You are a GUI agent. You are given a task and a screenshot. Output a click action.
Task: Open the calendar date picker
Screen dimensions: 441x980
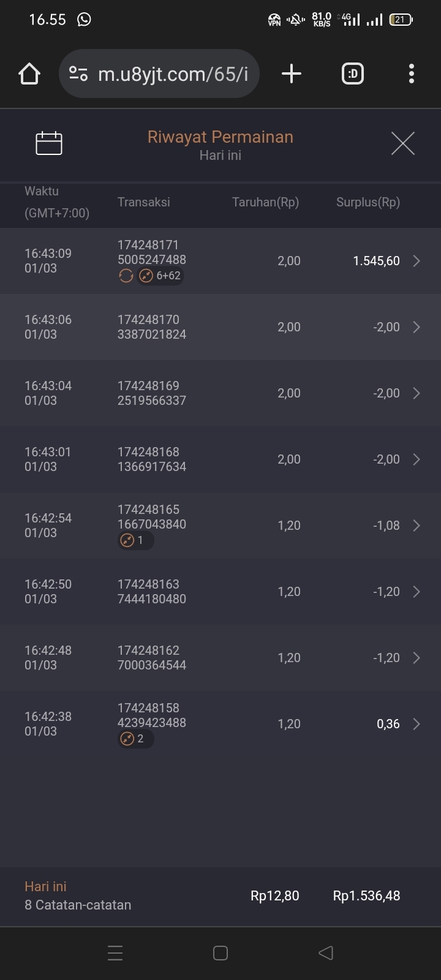(49, 143)
